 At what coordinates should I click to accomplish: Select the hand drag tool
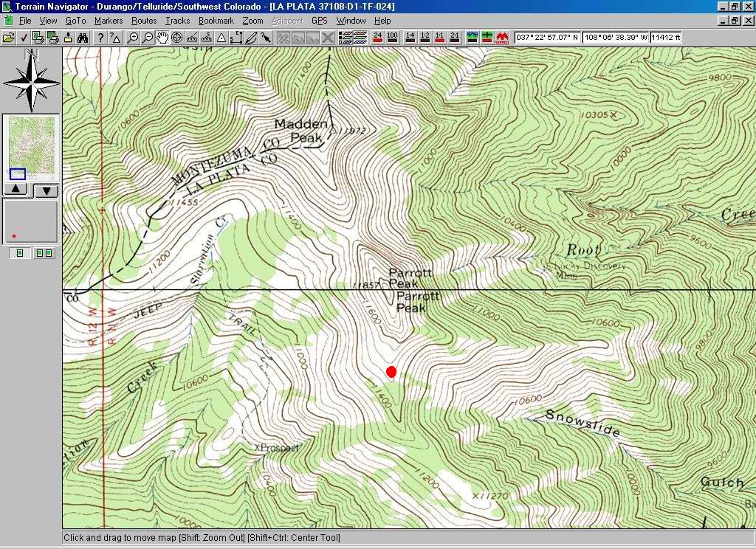[162, 38]
